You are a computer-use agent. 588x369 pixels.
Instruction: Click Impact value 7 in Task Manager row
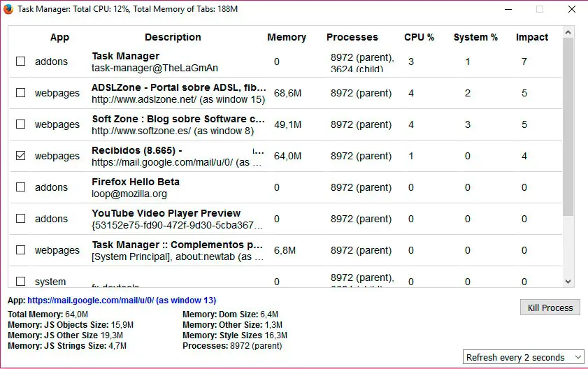point(524,61)
